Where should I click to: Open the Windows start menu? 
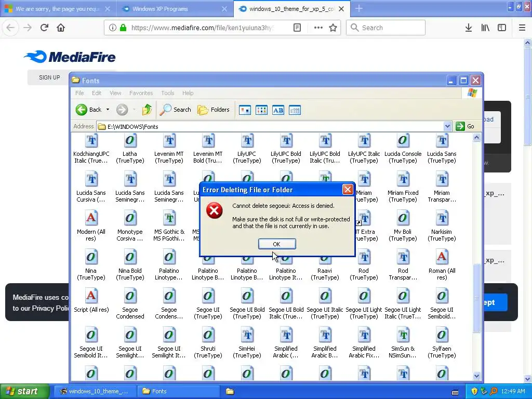pos(24,391)
